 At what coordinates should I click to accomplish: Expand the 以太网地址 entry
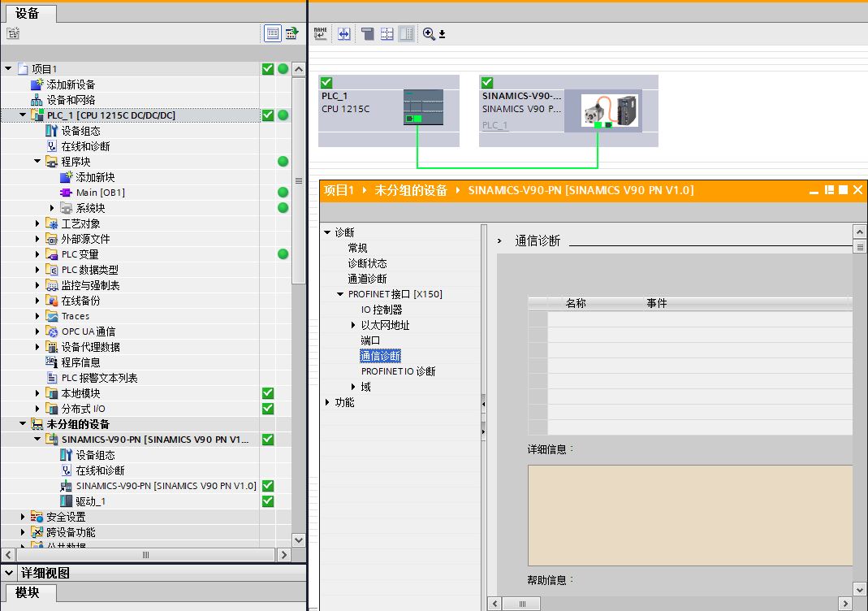pos(353,325)
